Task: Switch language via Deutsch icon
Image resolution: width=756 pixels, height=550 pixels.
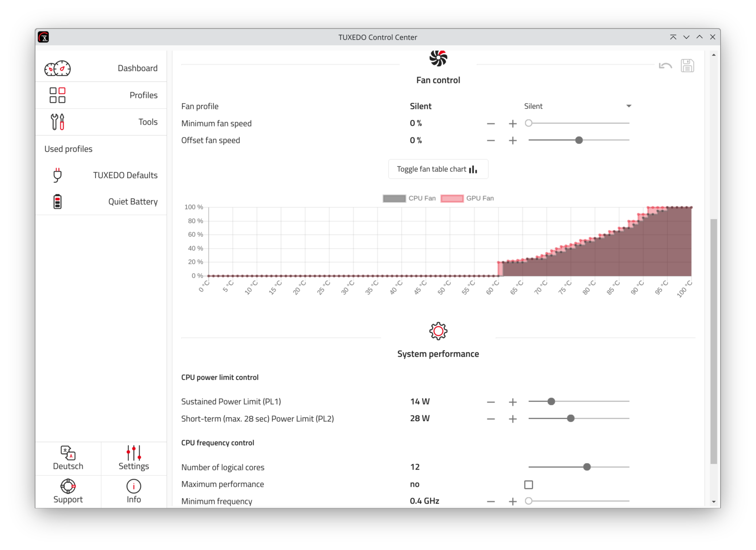Action: (x=68, y=453)
